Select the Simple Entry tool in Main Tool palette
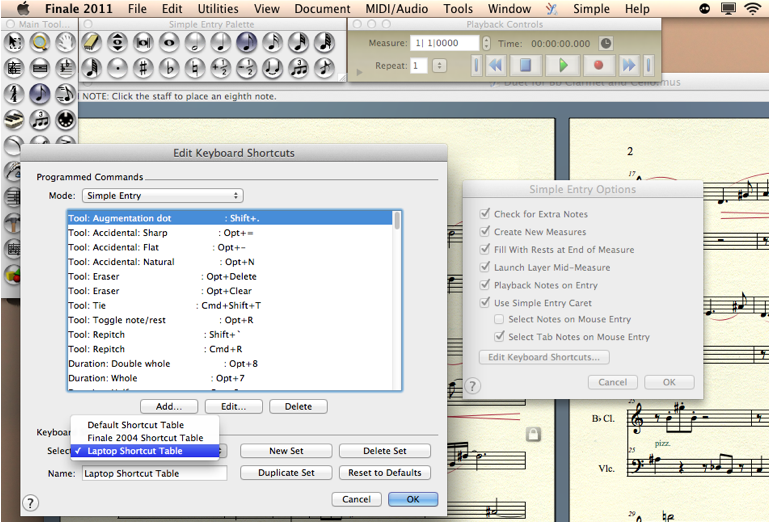This screenshot has height=522, width=771. [x=40, y=93]
